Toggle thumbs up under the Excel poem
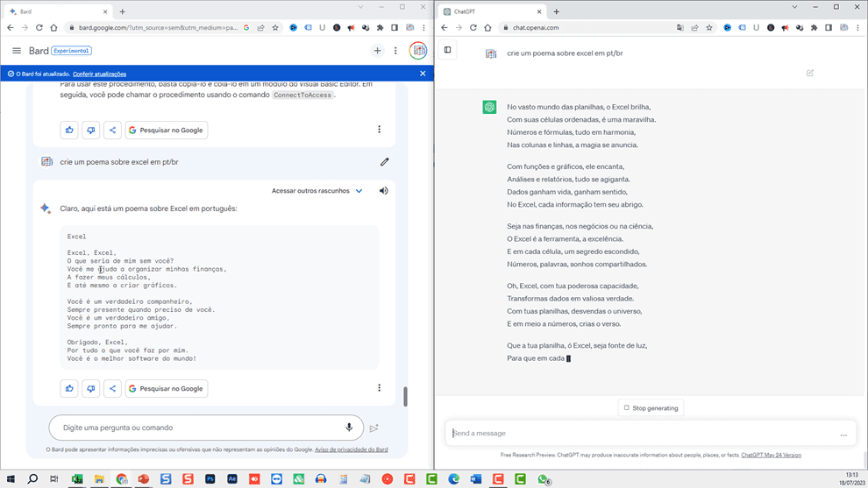868x488 pixels. click(69, 388)
